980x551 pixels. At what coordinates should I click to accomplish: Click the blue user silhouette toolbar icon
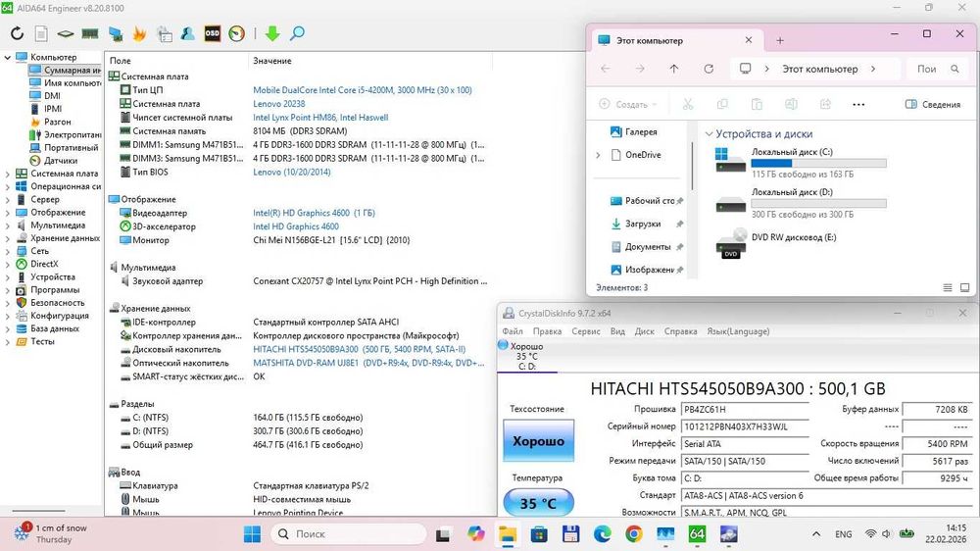(x=187, y=33)
